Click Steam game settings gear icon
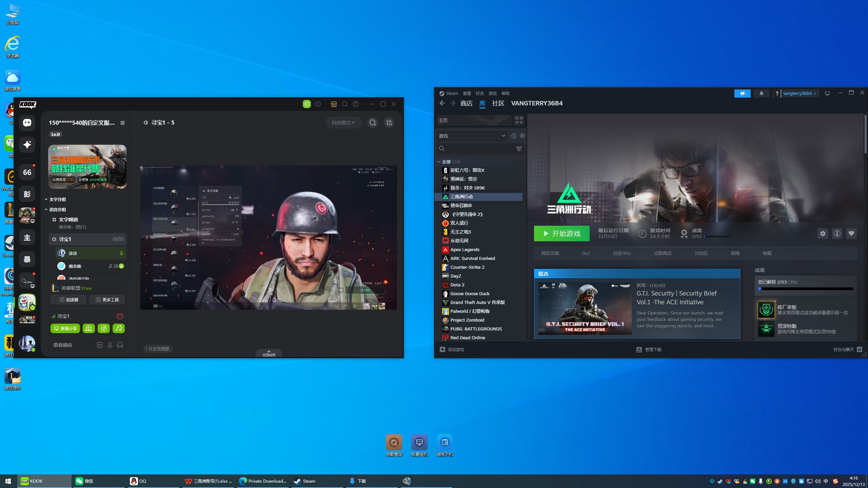 pos(823,233)
